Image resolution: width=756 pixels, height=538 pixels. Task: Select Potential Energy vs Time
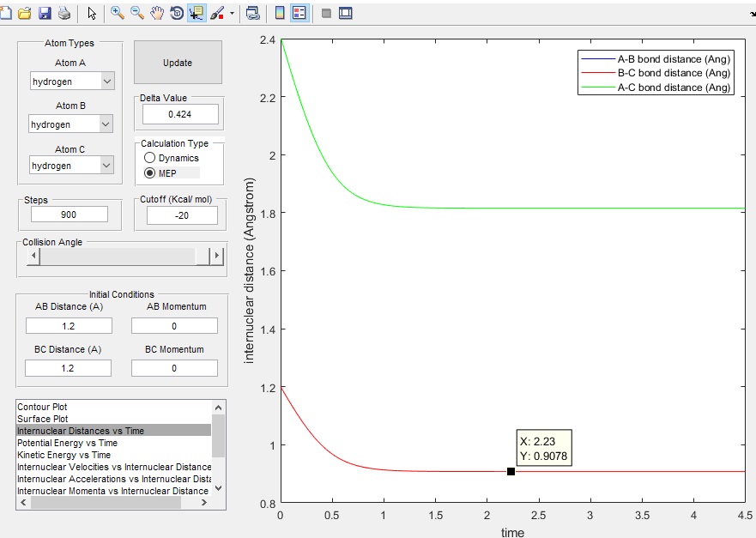(114, 443)
